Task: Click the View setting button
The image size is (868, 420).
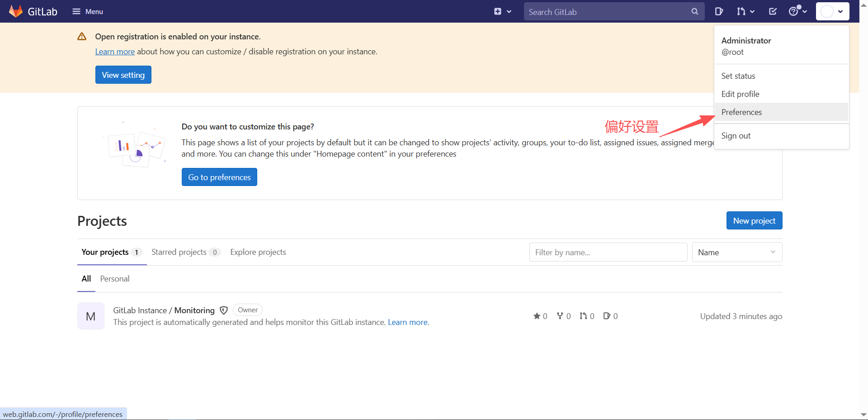Action: [x=123, y=75]
